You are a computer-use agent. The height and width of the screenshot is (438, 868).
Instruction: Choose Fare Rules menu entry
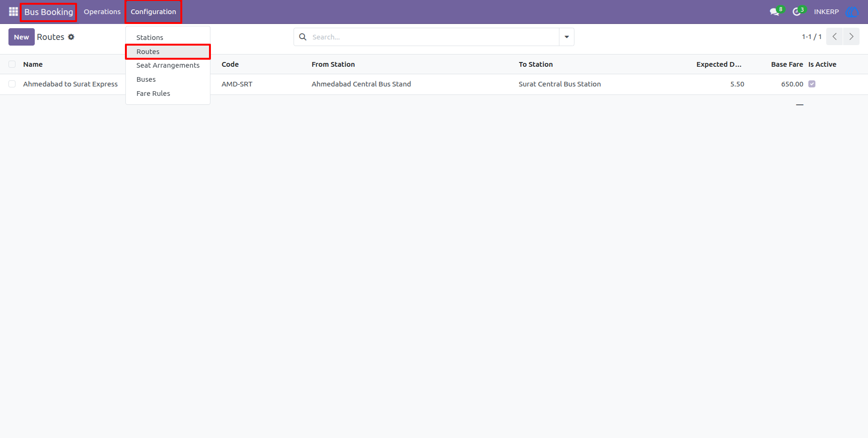click(168, 94)
